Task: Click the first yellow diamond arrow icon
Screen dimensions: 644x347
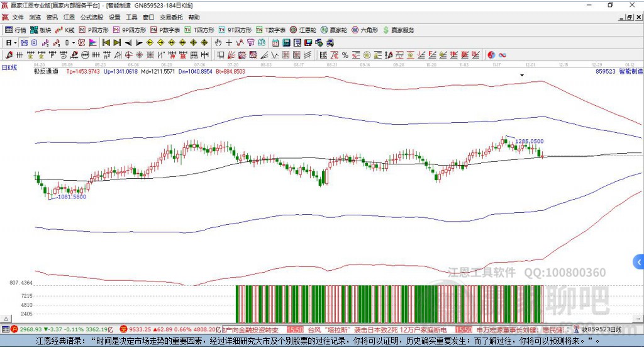Action: click(150, 43)
